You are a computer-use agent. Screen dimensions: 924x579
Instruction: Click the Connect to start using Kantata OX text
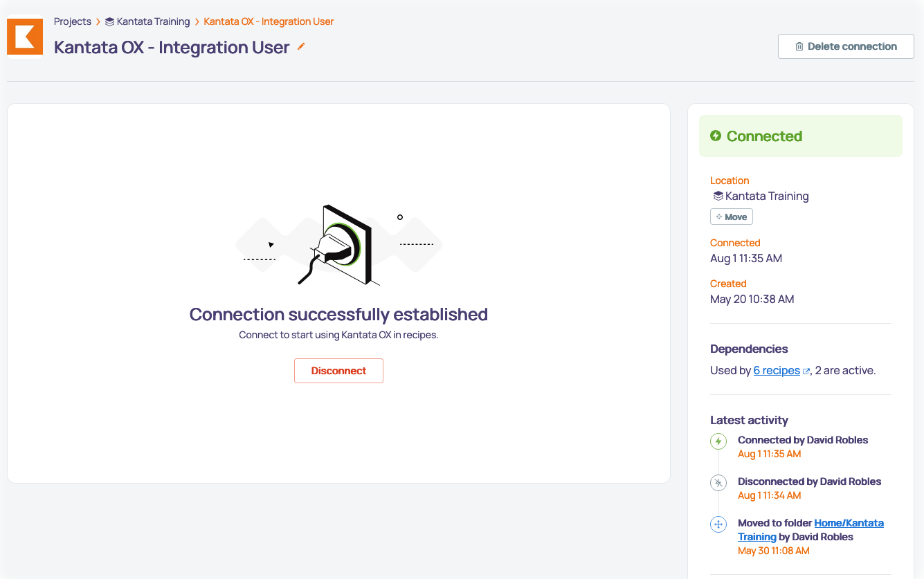tap(338, 335)
